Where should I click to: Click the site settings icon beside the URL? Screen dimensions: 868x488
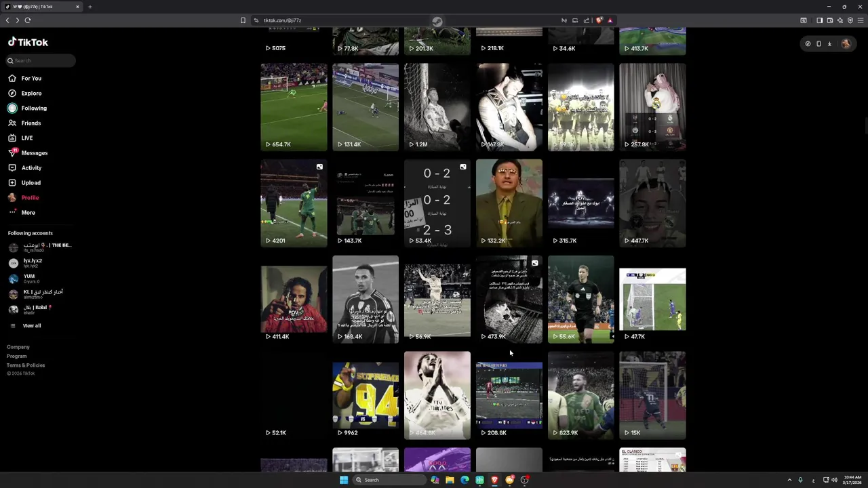click(256, 20)
